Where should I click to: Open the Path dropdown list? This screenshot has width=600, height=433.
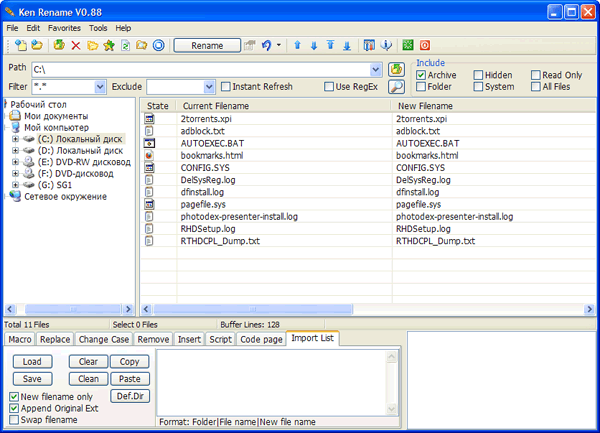pyautogui.click(x=376, y=70)
